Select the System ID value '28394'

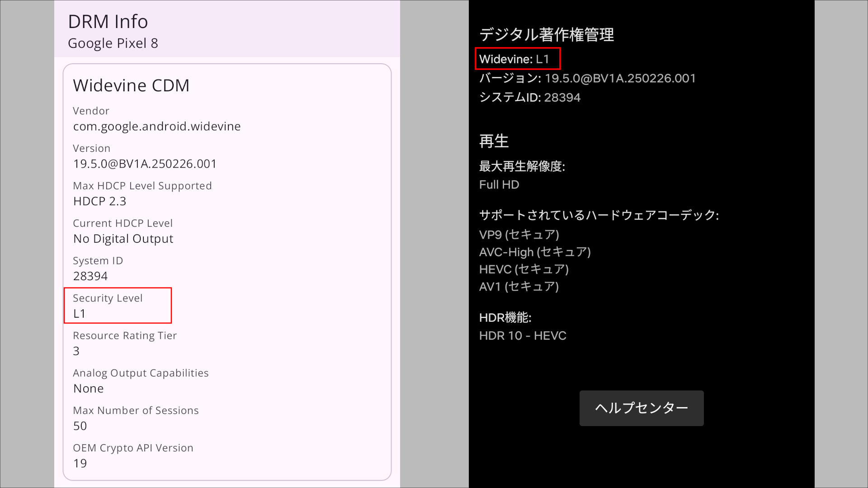coord(90,276)
